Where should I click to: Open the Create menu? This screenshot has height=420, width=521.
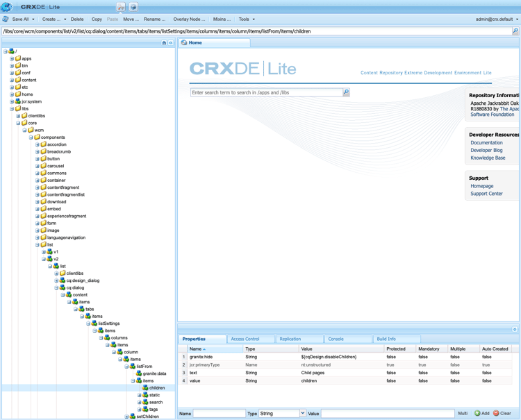point(53,19)
